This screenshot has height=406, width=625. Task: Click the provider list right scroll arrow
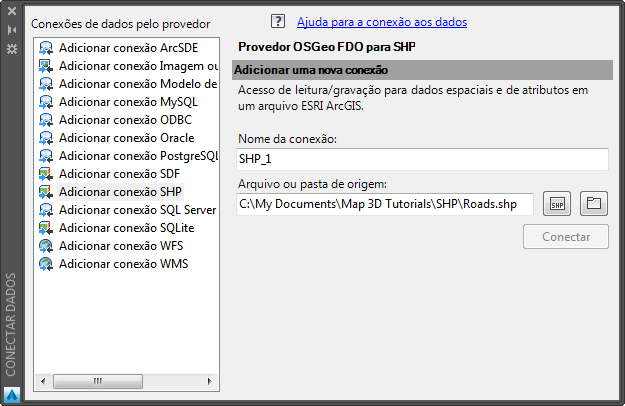[x=210, y=381]
